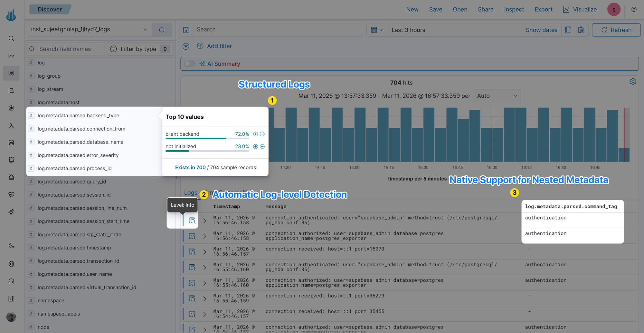Open the Inspect menu item
Image resolution: width=644 pixels, height=333 pixels.
tap(514, 10)
